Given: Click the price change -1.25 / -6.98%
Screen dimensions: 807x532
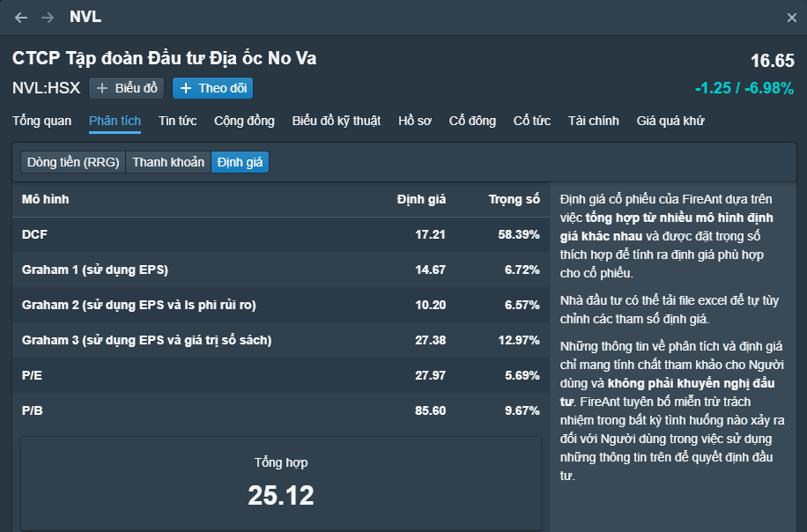Looking at the screenshot, I should (744, 88).
